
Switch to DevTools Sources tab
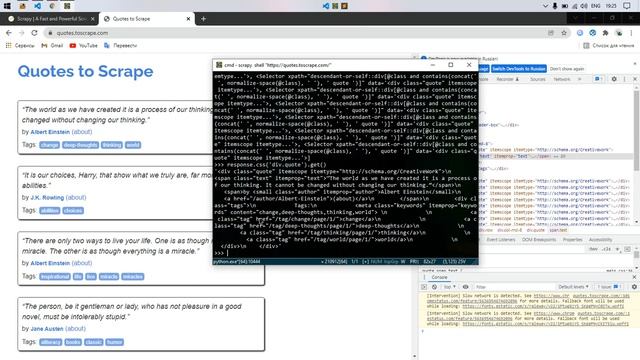538,79
